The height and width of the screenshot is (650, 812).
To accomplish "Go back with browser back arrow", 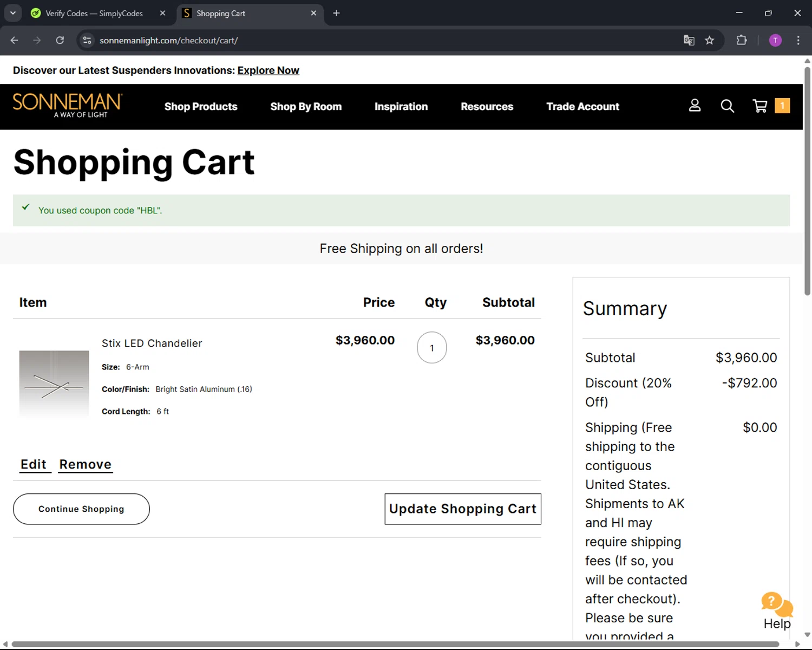I will click(x=15, y=40).
